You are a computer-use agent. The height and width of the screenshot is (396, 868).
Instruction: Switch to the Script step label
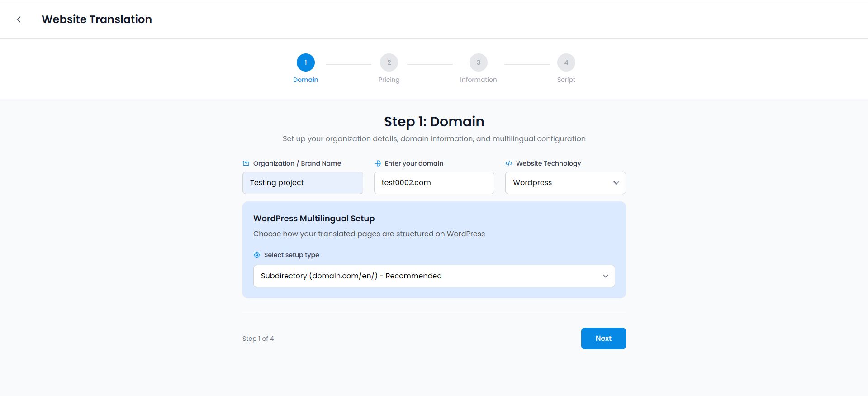click(566, 80)
